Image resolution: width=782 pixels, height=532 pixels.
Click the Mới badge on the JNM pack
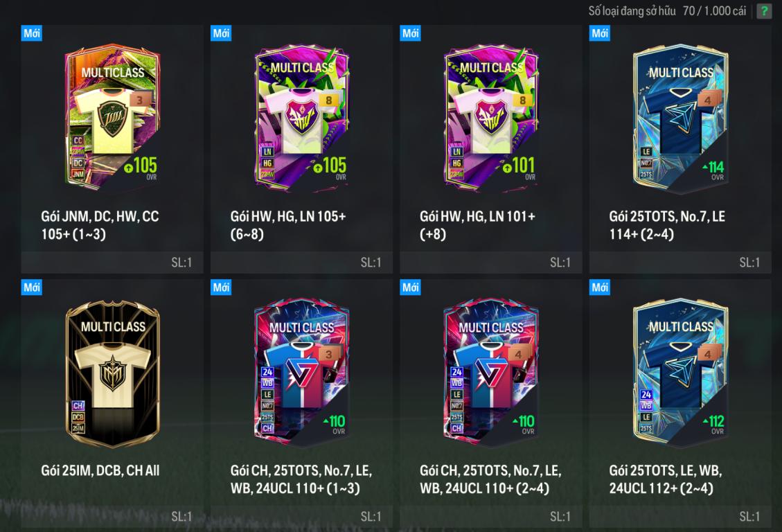point(31,33)
